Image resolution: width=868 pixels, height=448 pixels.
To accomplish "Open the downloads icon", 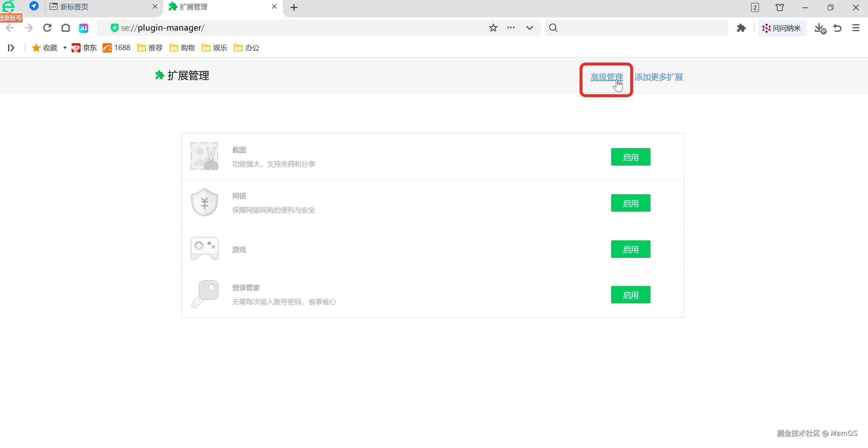I will (x=820, y=28).
